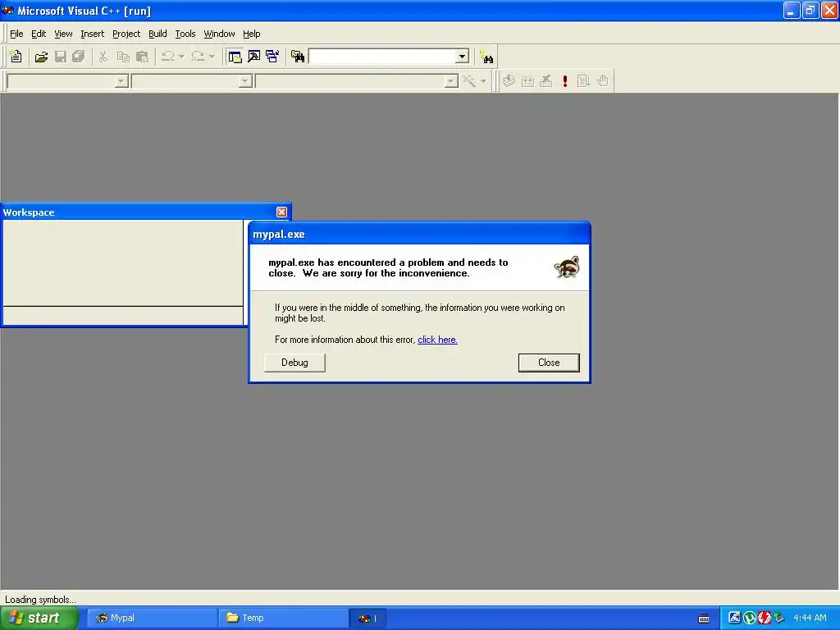The image size is (840, 630).
Task: Click the Open file folder icon
Action: 41,57
